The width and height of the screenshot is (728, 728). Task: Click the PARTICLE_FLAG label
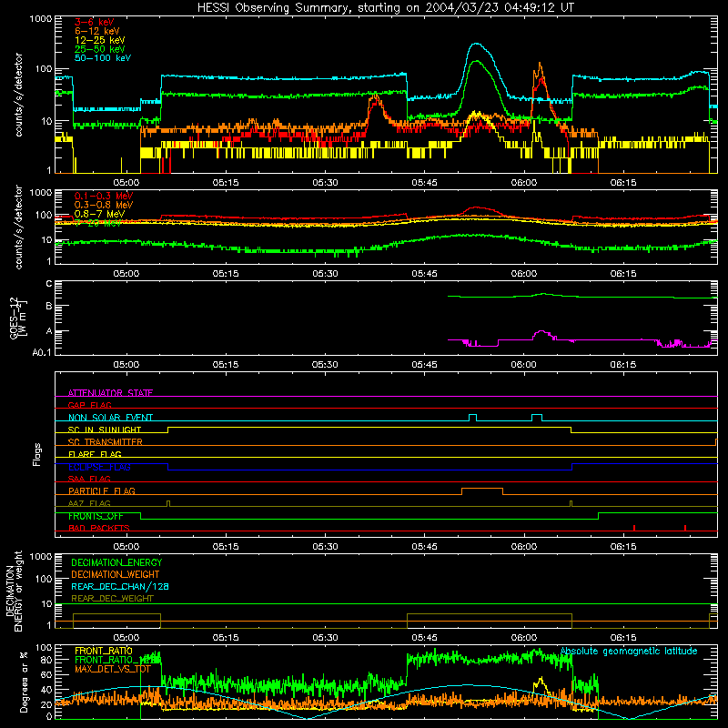pos(102,491)
